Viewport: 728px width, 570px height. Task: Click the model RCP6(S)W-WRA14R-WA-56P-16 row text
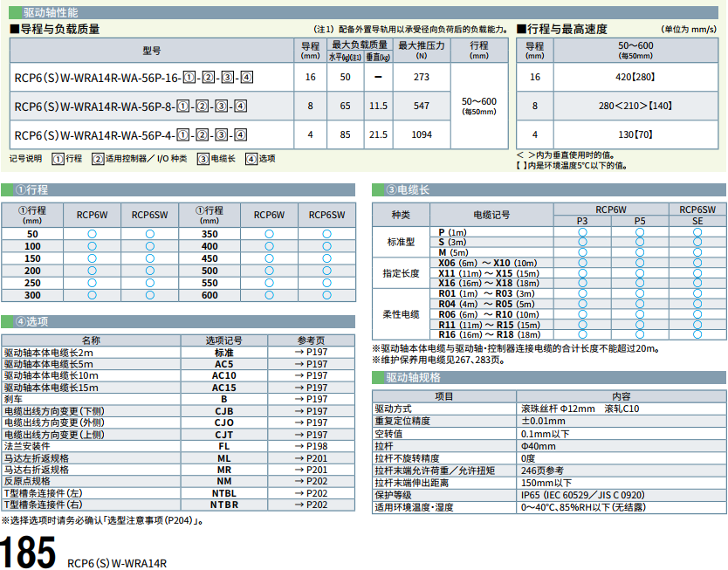pyautogui.click(x=134, y=78)
